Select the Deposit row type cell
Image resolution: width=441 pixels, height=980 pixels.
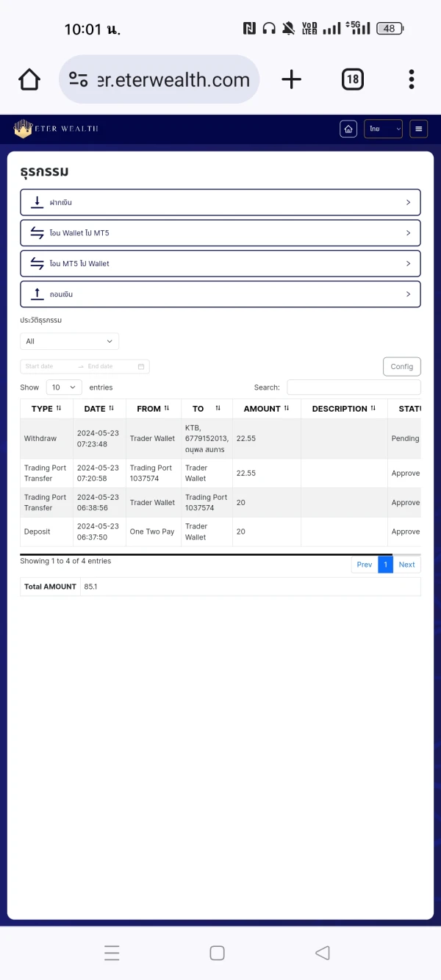pyautogui.click(x=46, y=532)
